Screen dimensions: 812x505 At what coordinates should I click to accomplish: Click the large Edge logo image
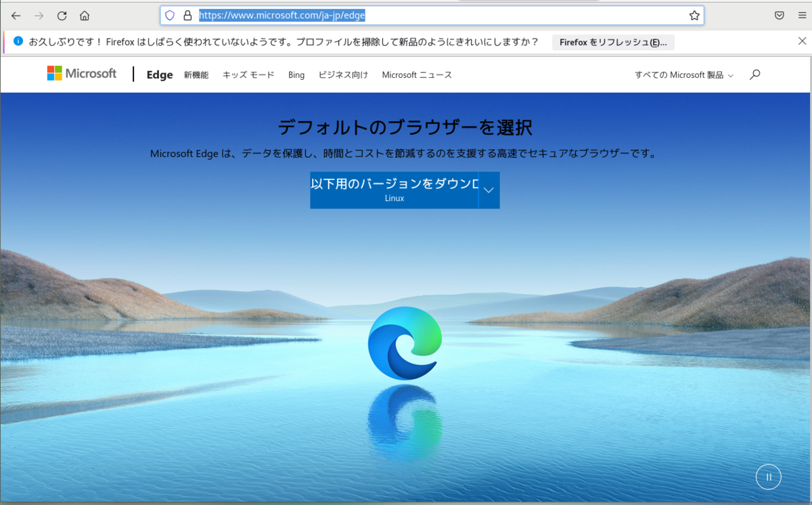pyautogui.click(x=405, y=343)
